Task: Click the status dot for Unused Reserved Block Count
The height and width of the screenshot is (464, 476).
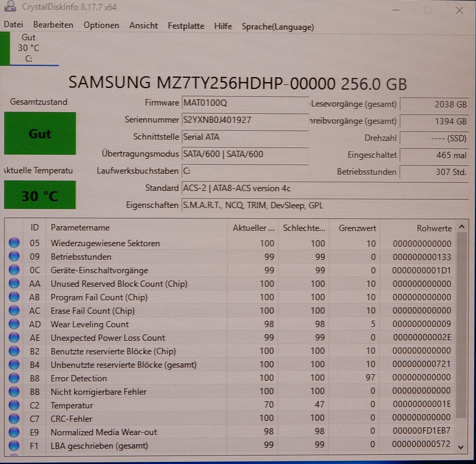Action: [14, 283]
